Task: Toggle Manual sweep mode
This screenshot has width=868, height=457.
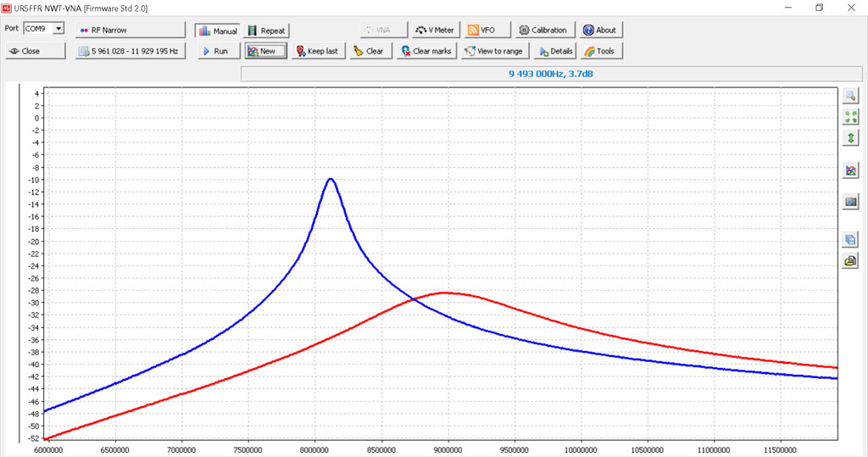Action: pos(218,31)
